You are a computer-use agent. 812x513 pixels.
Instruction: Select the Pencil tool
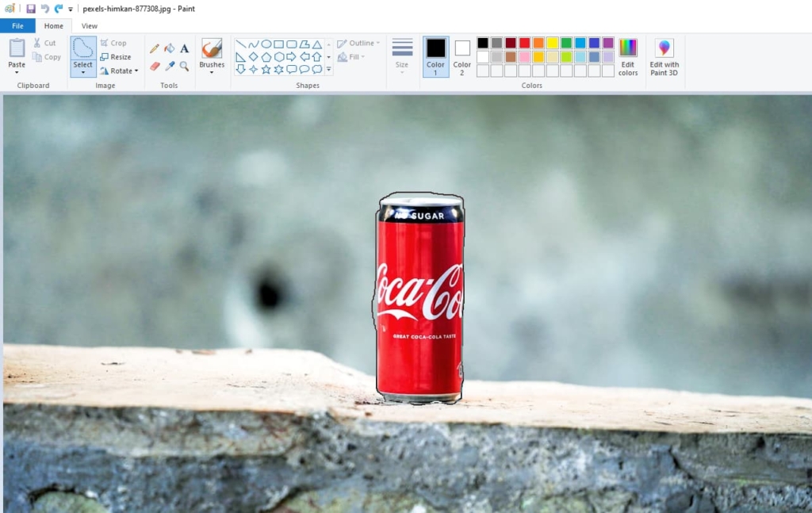click(154, 48)
